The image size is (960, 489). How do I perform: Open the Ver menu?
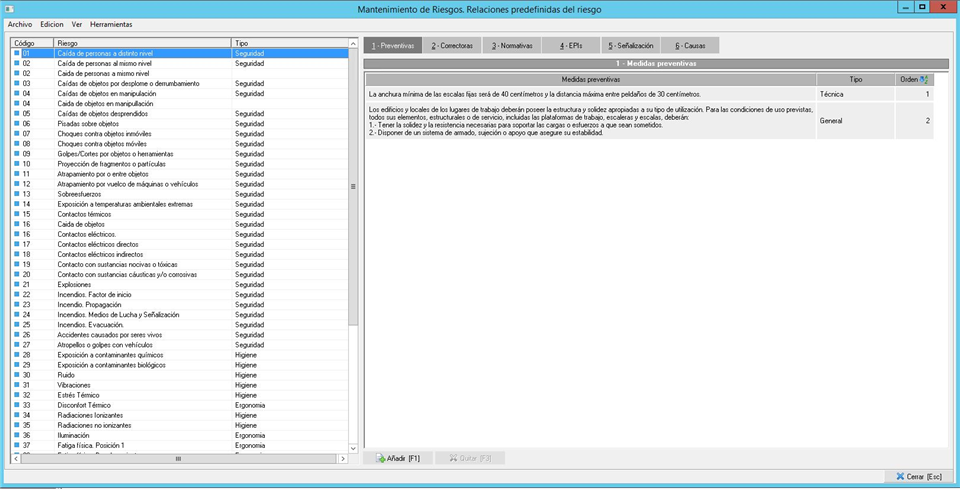(77, 24)
